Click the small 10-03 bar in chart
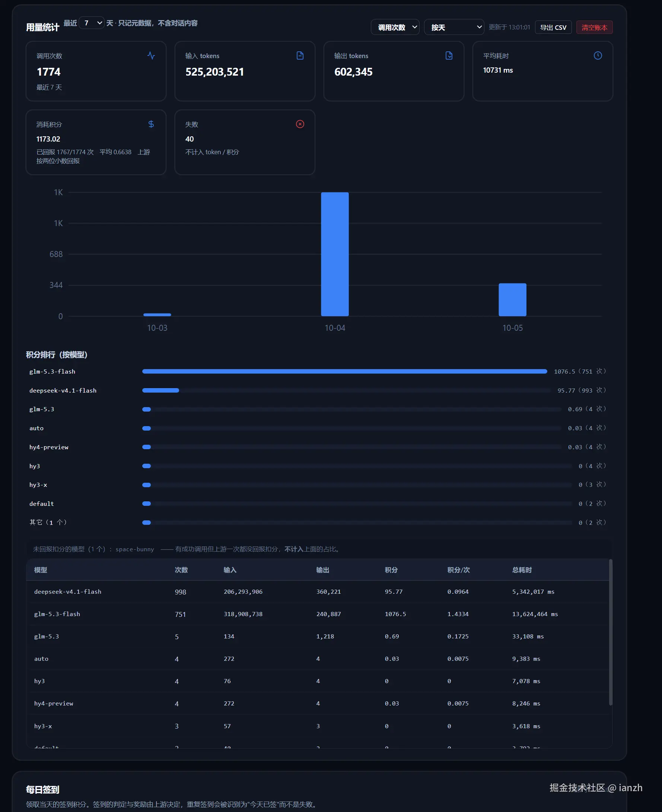Image resolution: width=662 pixels, height=812 pixels. tap(157, 315)
